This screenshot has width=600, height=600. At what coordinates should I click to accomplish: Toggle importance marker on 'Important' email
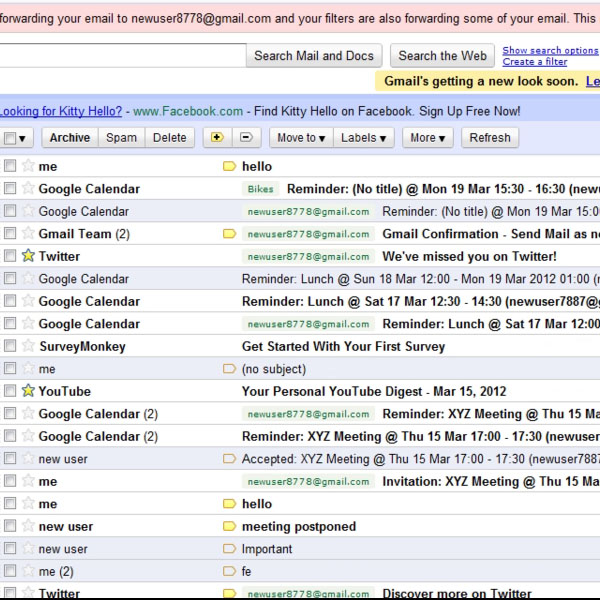(229, 549)
